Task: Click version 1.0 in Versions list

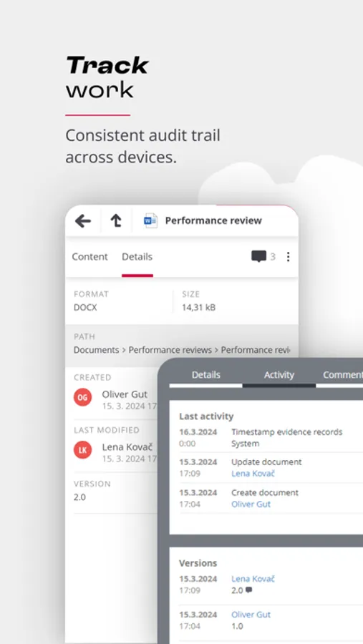Action: [x=237, y=626]
